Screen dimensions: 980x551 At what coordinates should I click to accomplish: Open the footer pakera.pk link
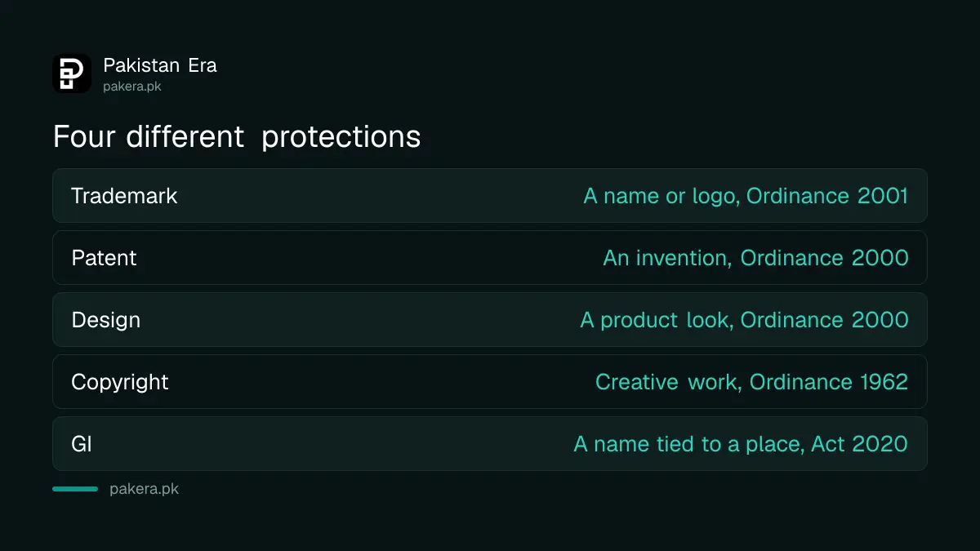(x=144, y=490)
